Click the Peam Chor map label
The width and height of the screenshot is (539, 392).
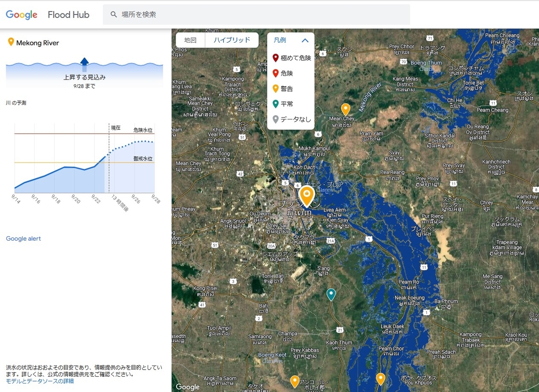(x=391, y=348)
